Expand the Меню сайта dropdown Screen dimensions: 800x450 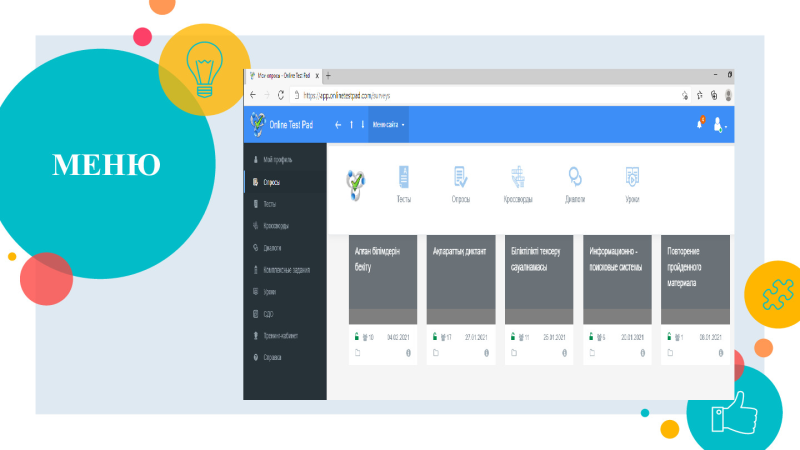tap(388, 124)
